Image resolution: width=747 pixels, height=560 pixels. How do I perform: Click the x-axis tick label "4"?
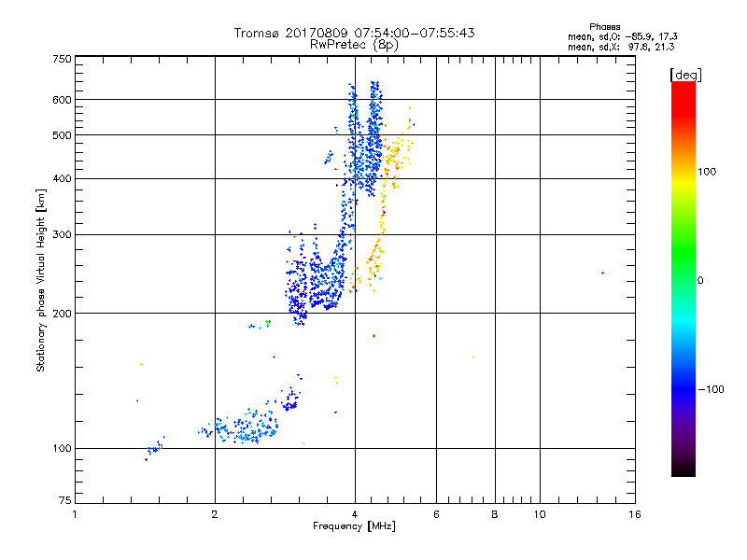[x=355, y=514]
